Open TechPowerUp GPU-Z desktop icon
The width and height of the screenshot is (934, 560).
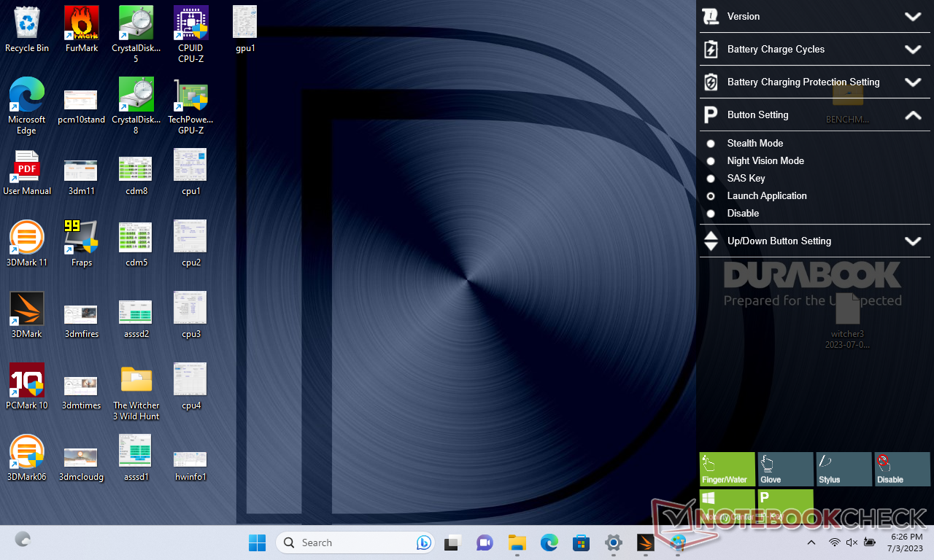click(190, 101)
